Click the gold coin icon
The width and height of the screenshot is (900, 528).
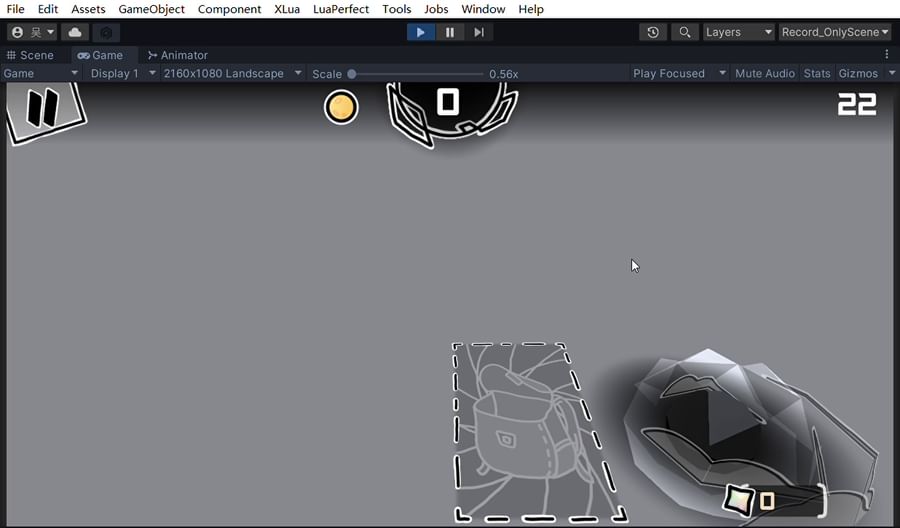pos(341,107)
